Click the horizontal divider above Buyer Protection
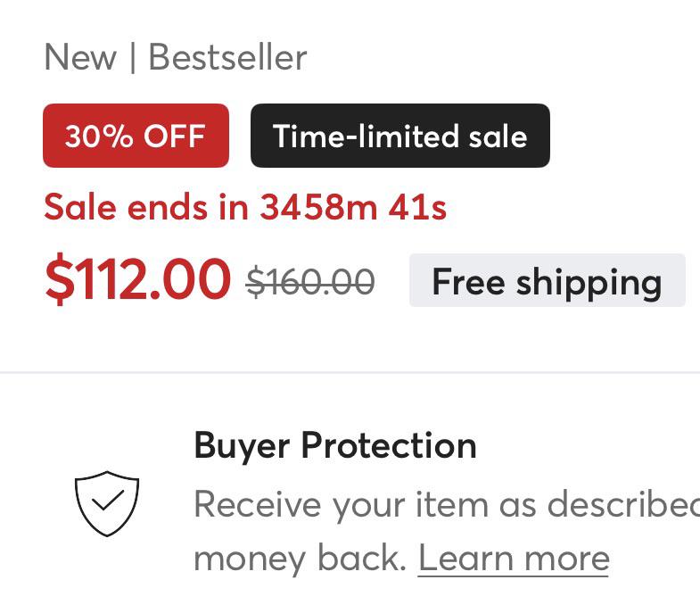 pos(350,372)
